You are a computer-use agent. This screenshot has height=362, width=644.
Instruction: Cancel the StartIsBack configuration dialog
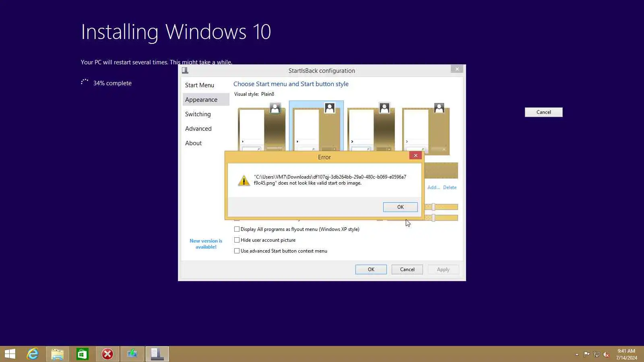point(407,269)
